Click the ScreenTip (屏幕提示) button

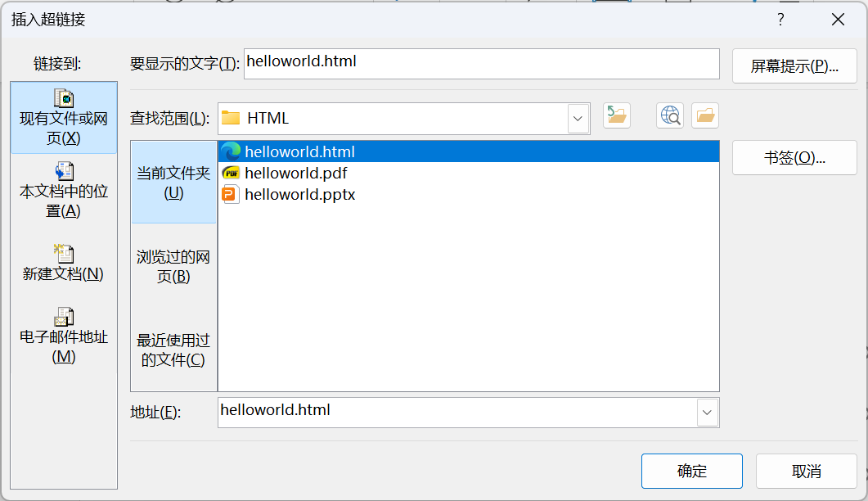pos(794,66)
